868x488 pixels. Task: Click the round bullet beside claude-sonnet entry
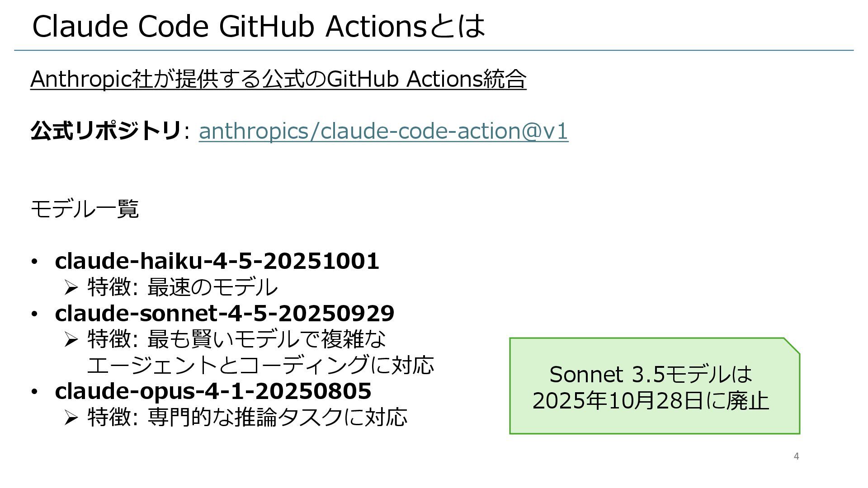(x=34, y=314)
